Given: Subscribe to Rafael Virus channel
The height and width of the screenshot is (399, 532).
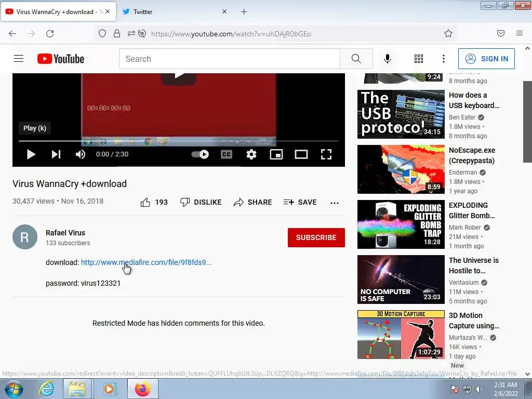Looking at the screenshot, I should (x=316, y=237).
